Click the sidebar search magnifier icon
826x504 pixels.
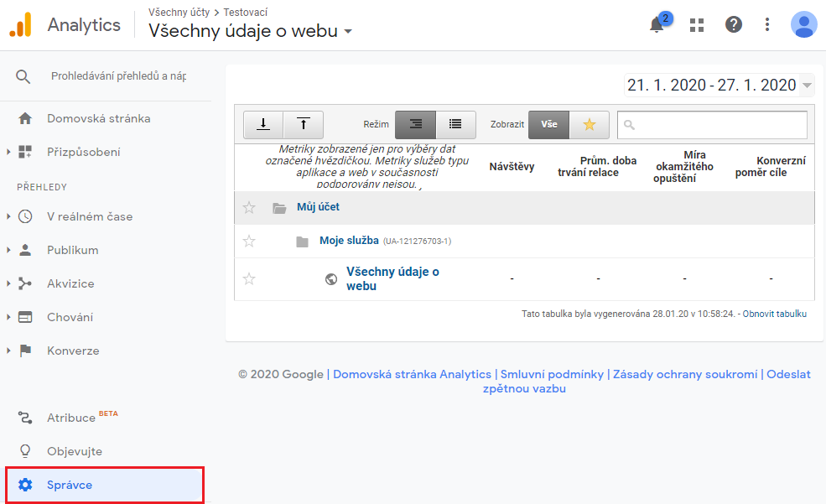point(23,76)
